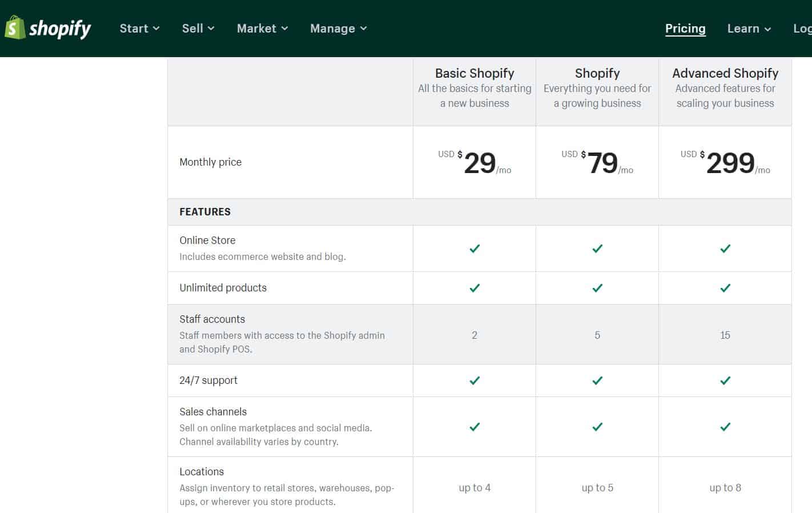Viewport: 812px width, 513px height.
Task: Click the $299/mo price
Action: (x=725, y=163)
